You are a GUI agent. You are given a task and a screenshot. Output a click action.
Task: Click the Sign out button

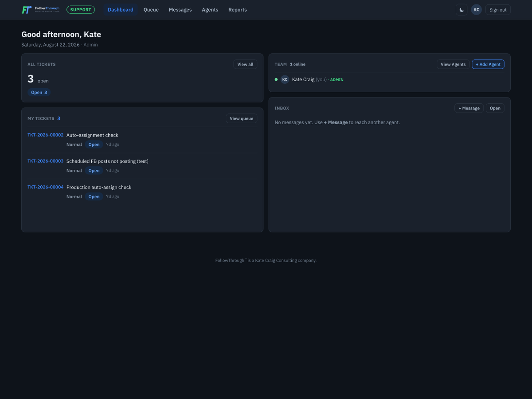point(498,10)
